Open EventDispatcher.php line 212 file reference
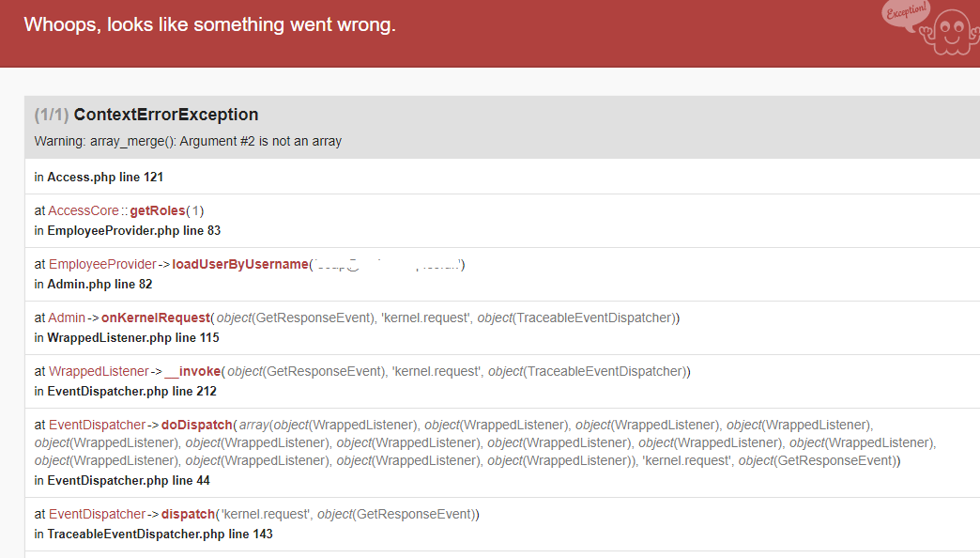Screen dimensions: 980x558 pyautogui.click(x=131, y=391)
